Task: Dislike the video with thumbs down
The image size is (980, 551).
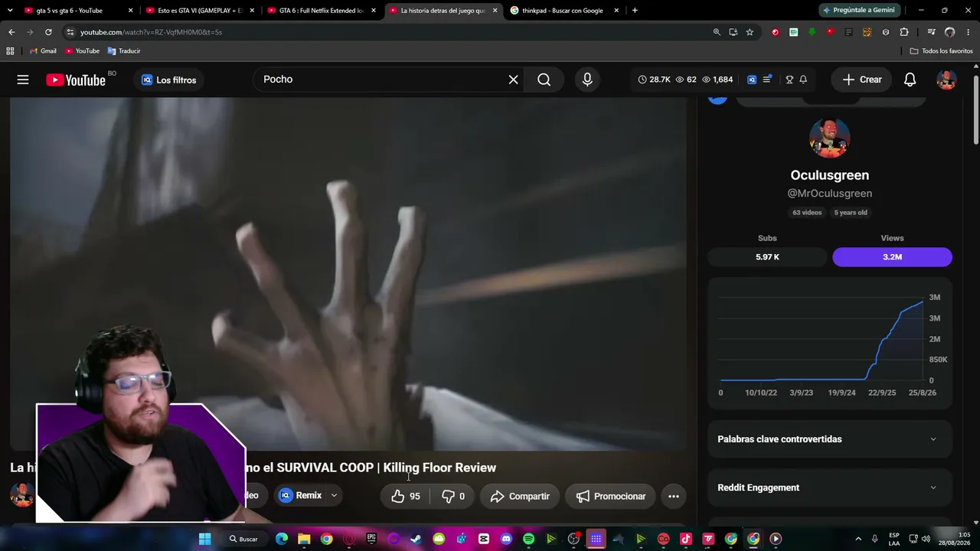Action: click(x=453, y=496)
